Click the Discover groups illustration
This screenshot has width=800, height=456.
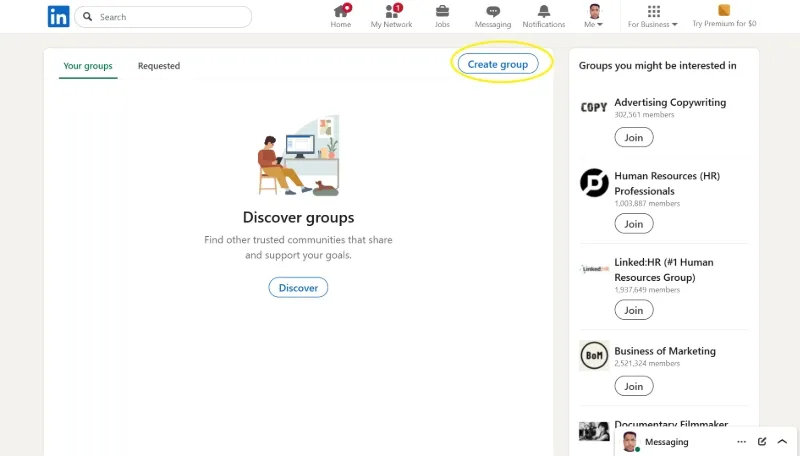click(298, 156)
